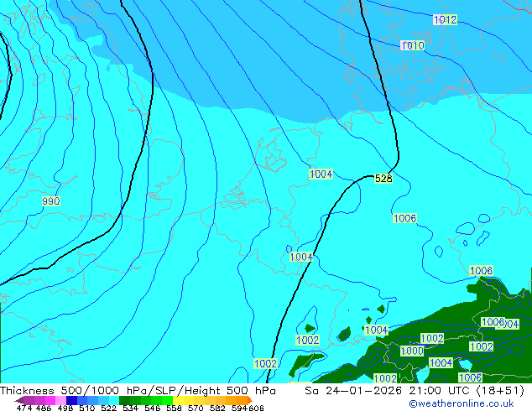Screen dimensions: 532x411
Task: Click the legend value 582
Action: click(217, 408)
